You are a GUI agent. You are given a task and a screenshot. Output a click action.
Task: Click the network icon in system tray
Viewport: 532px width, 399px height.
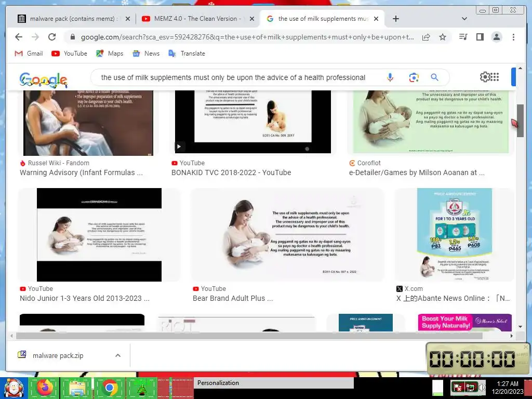point(470,388)
